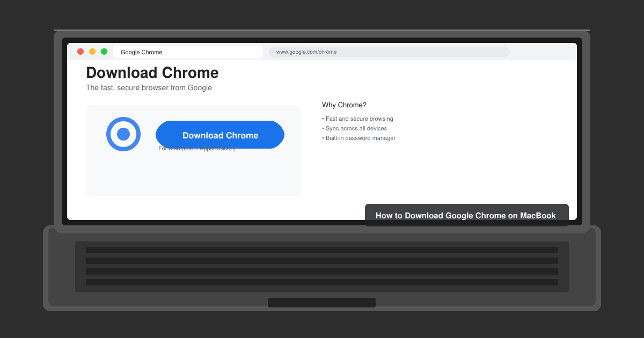This screenshot has height=338, width=644.
Task: Click the 'Why Chrome?' heading
Action: 344,105
